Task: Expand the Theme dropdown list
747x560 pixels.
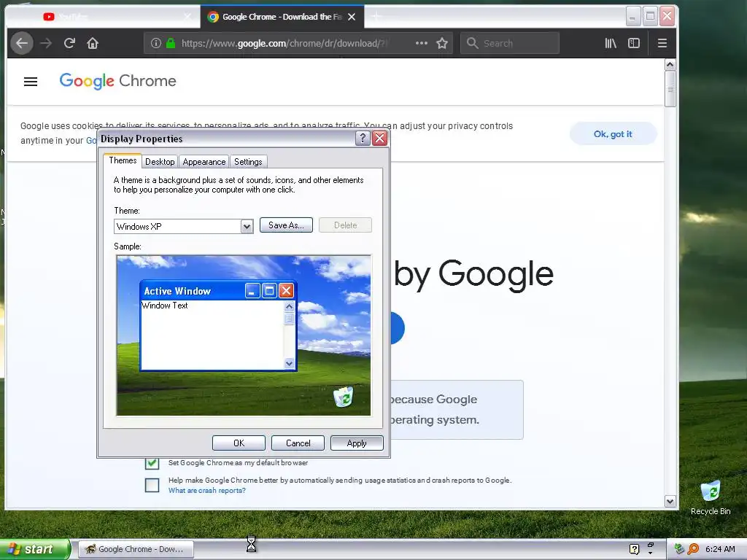Action: (247, 226)
